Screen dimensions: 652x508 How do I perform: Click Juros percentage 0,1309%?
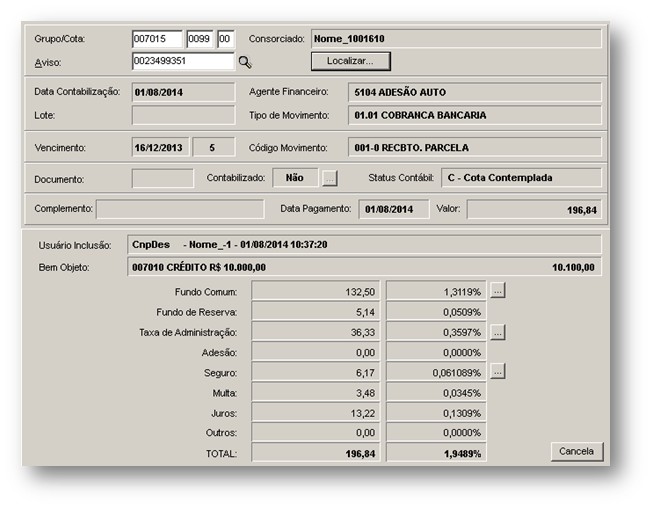[436, 413]
